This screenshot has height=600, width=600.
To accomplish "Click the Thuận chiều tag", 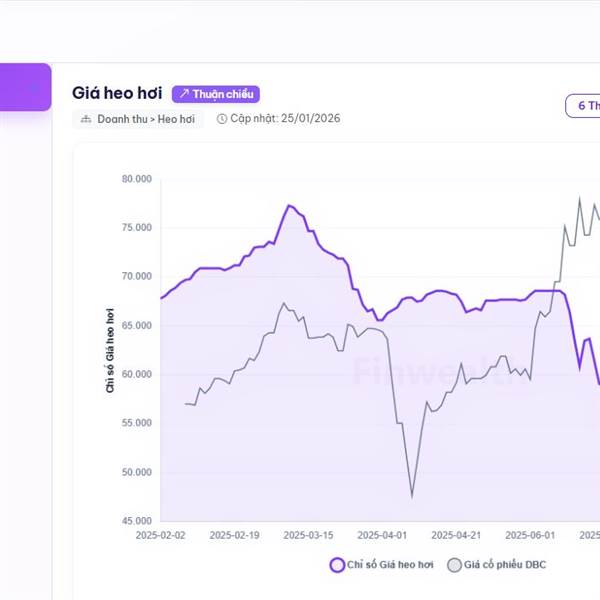I will tap(216, 94).
